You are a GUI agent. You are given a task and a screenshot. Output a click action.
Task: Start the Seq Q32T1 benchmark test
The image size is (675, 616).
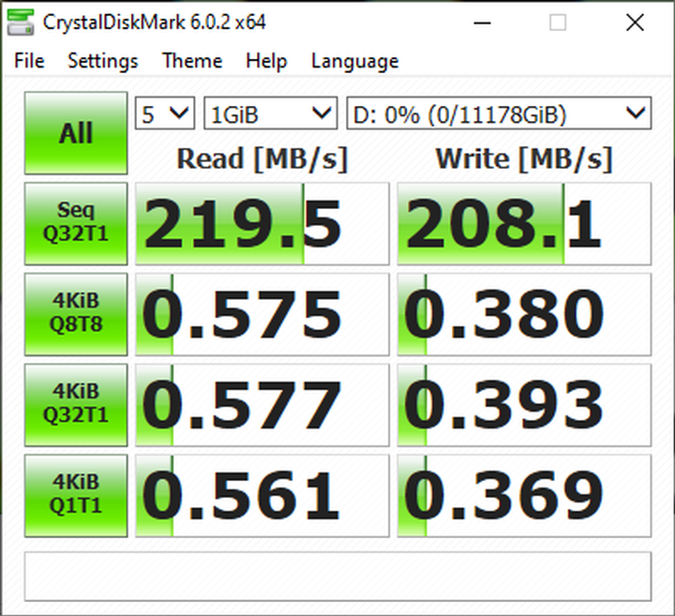tap(75, 224)
